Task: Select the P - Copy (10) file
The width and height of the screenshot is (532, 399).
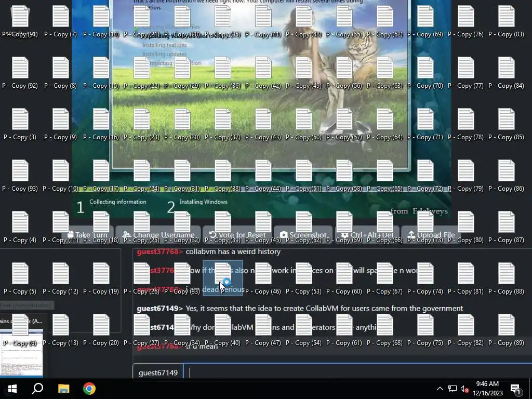Action: click(60, 176)
